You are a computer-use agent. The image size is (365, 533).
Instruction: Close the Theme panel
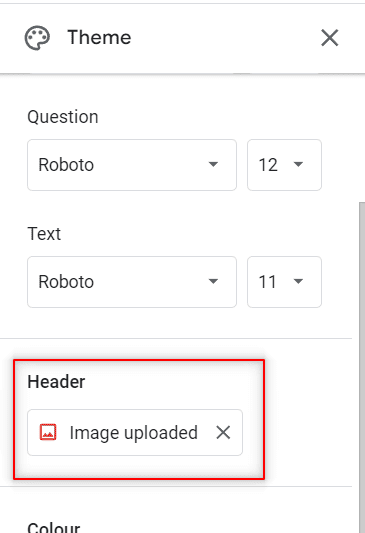tap(330, 37)
